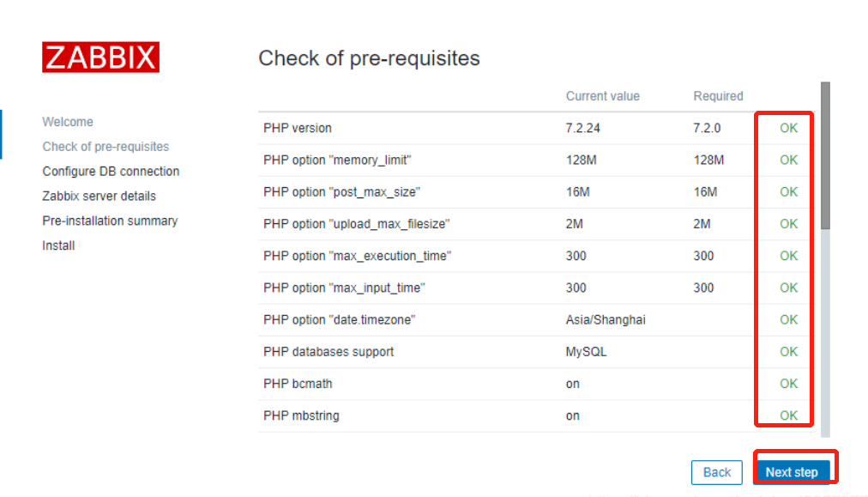The height and width of the screenshot is (497, 868).
Task: Click the date.timezone value Asia/Shanghai
Action: coord(606,320)
